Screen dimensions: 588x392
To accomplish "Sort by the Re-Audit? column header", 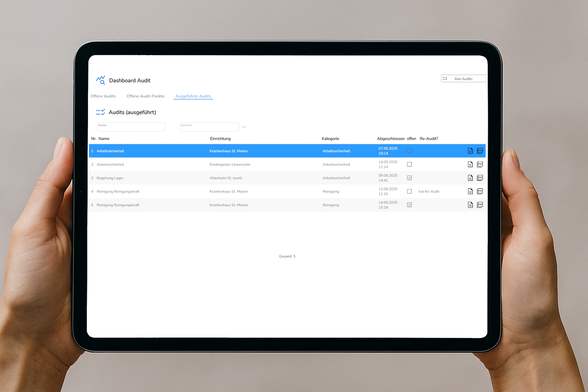I will coord(429,139).
